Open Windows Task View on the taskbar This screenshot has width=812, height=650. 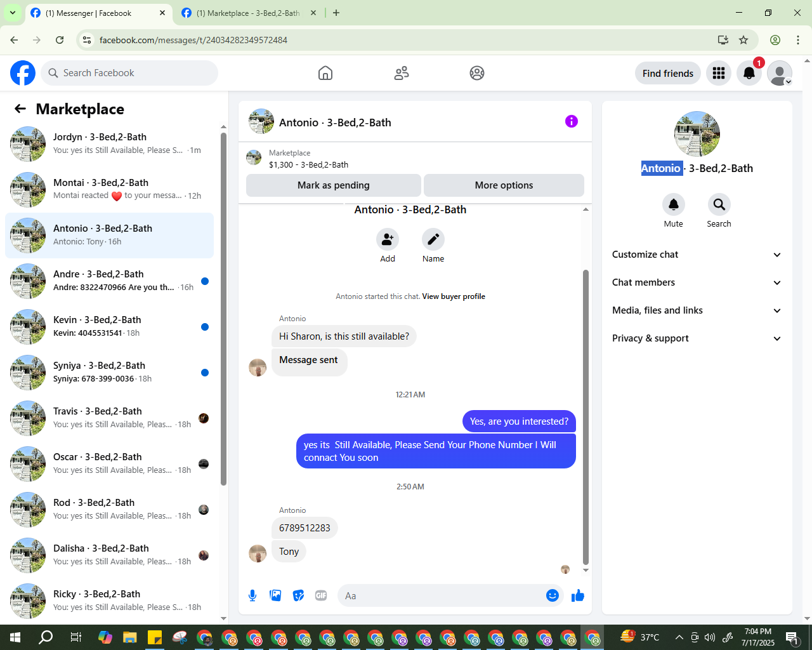75,637
